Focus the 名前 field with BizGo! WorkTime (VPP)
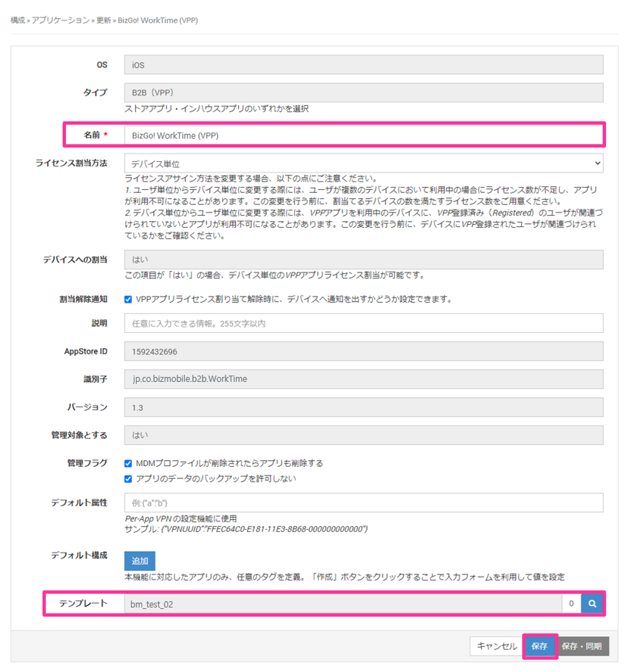 point(363,135)
